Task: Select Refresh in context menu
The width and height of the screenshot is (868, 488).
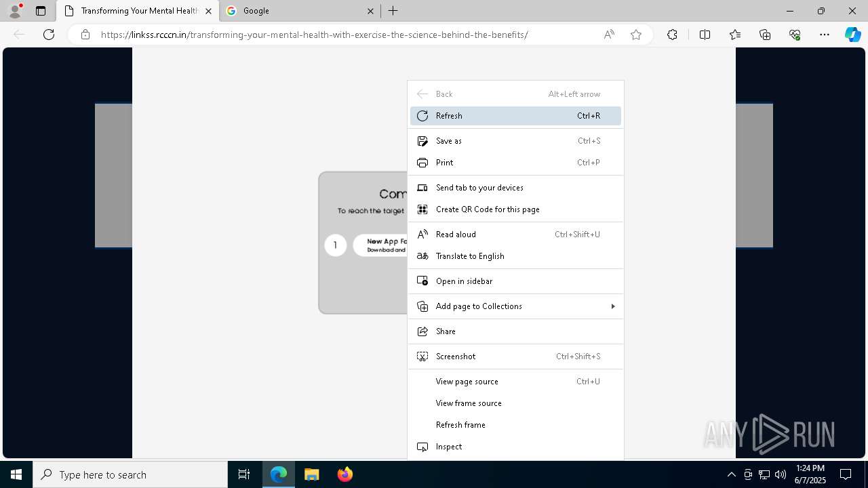Action: click(515, 116)
